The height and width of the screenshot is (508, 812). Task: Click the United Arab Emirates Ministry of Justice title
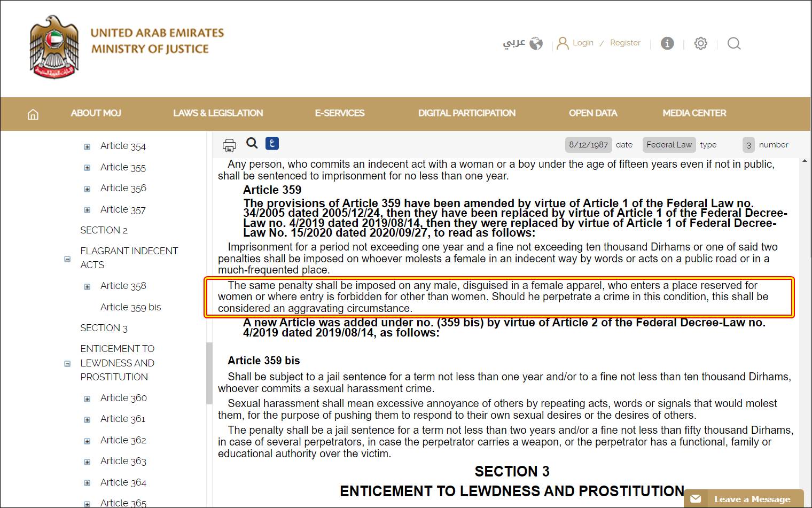[x=158, y=41]
